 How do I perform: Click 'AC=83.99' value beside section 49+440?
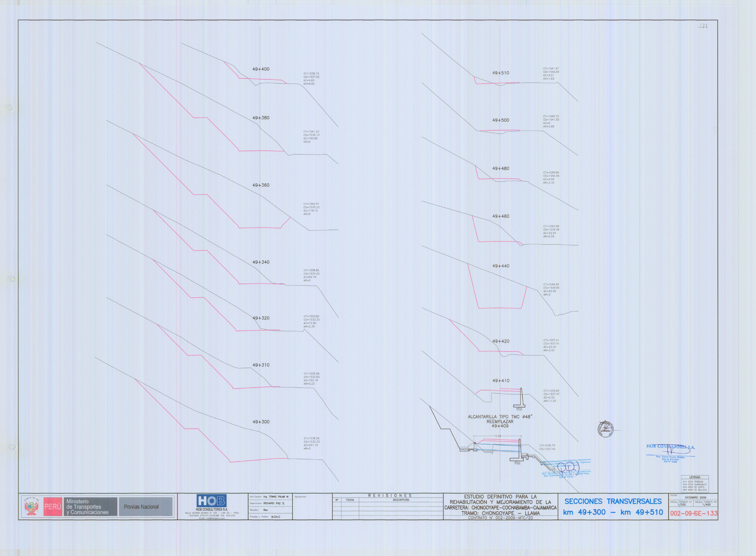pyautogui.click(x=549, y=291)
